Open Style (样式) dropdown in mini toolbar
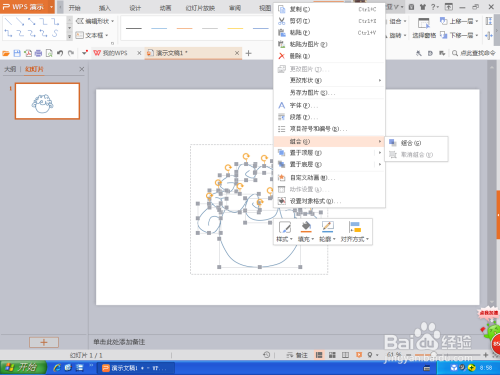Screen dimensions: 500x375 pyautogui.click(x=284, y=232)
